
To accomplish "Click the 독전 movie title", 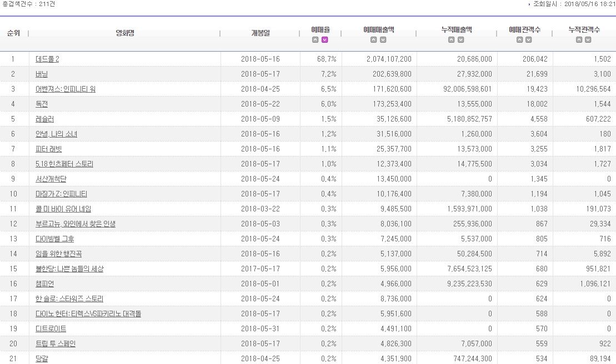I will (43, 104).
